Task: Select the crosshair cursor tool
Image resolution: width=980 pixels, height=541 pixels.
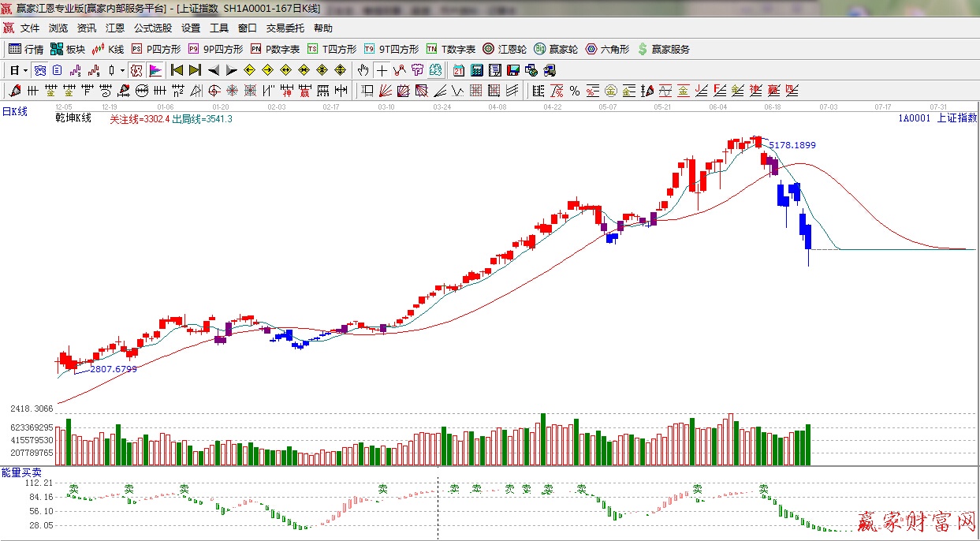Action: coord(382,70)
